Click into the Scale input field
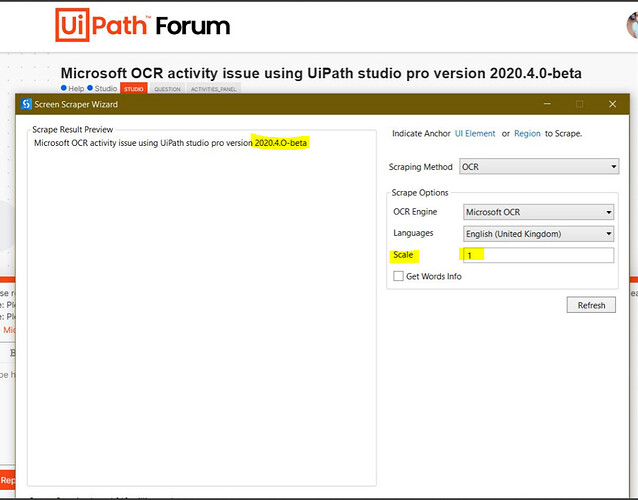 pyautogui.click(x=538, y=255)
